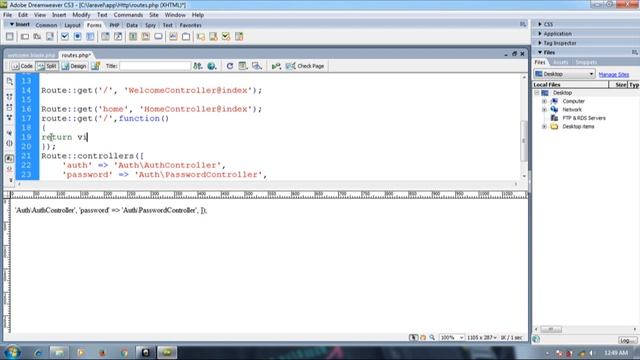
Task: Expand the Application panel group
Action: 540,33
